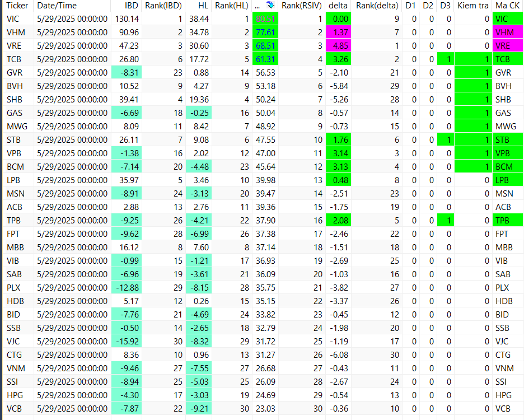Click the value 24.69 in the HPG row
Screen dimensions: 524x420
pos(265,395)
